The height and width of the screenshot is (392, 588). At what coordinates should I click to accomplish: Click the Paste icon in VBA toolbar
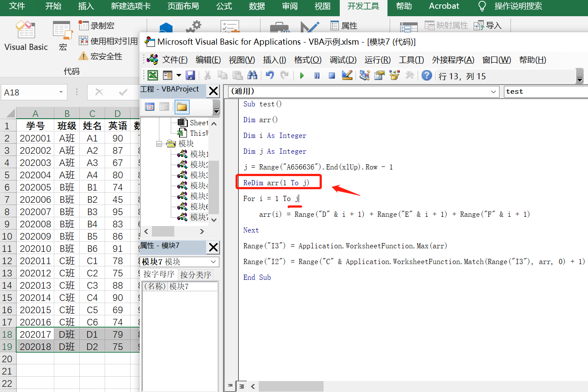click(237, 75)
